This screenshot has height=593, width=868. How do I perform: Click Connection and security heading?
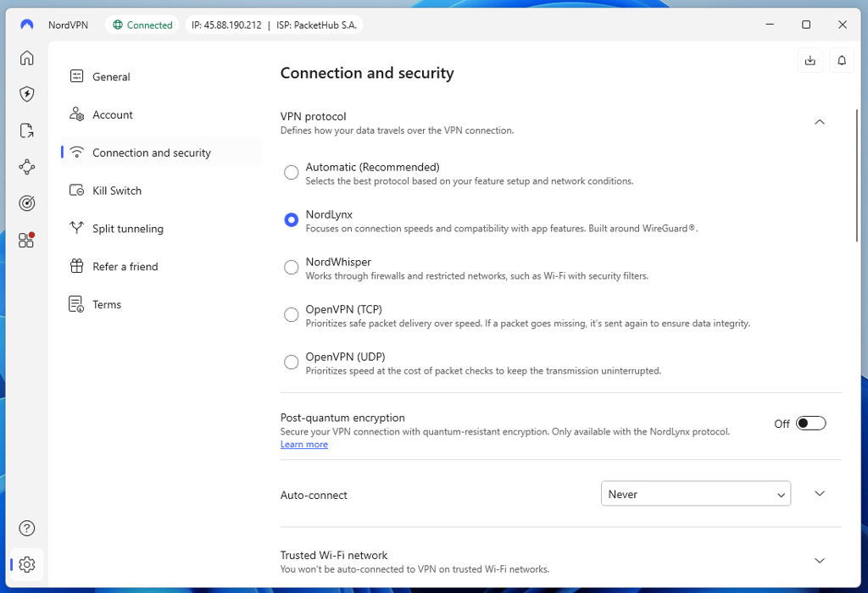click(367, 73)
